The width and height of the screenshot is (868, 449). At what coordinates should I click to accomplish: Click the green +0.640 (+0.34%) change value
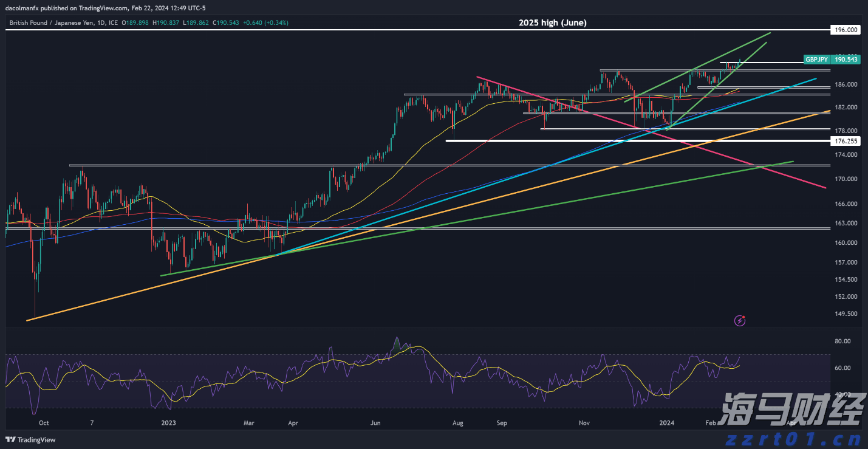click(265, 22)
